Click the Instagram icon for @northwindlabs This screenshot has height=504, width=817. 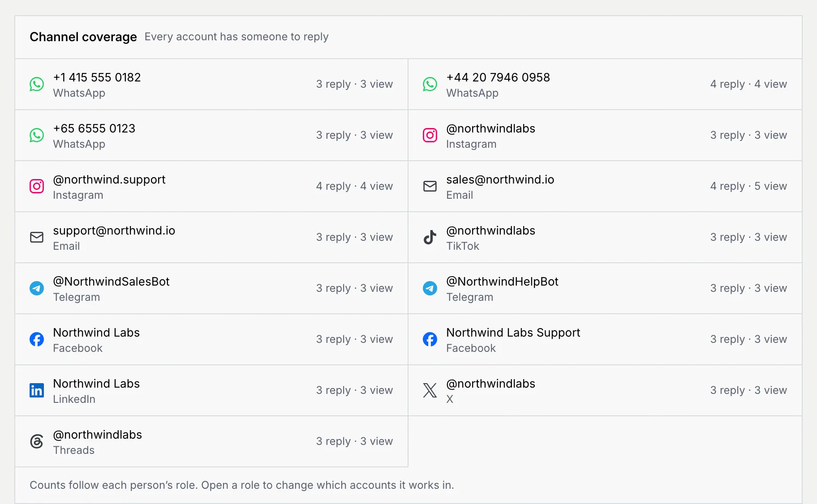[430, 135]
